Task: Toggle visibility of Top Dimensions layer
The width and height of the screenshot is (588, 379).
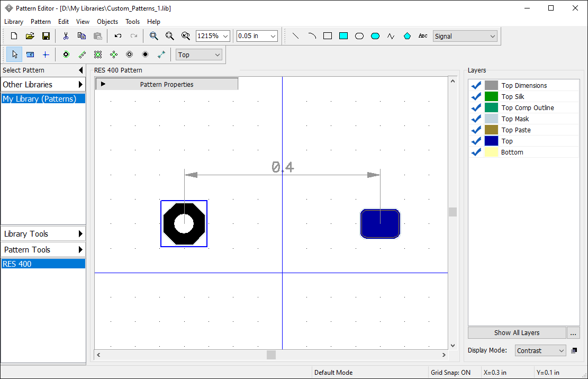Action: pos(476,85)
